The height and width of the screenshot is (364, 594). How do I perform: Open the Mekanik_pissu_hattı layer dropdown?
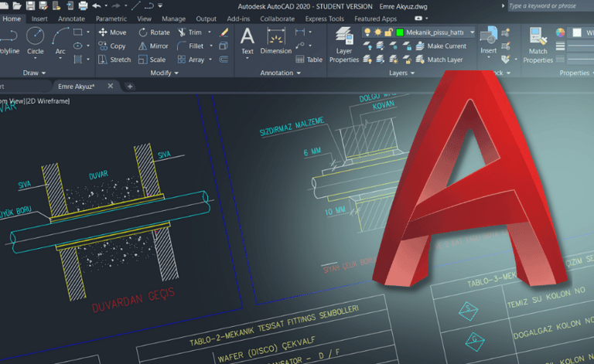(471, 32)
